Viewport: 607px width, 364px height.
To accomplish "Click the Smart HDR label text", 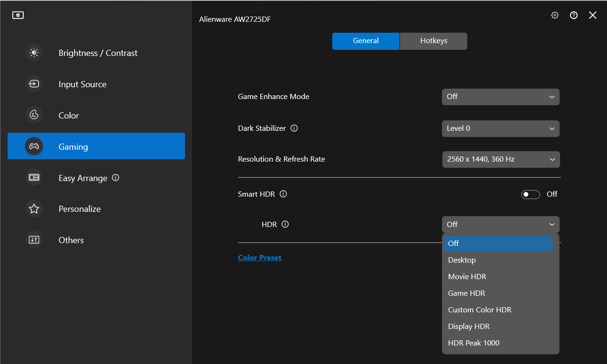I will (x=257, y=194).
